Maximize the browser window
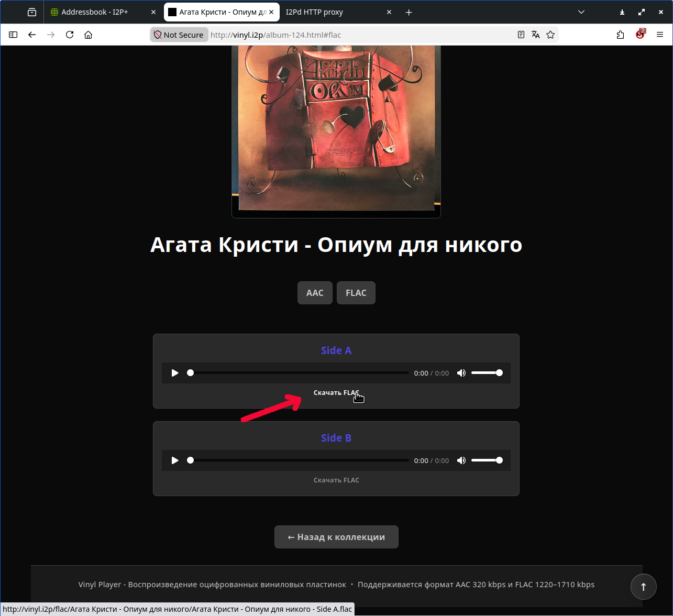 [642, 12]
